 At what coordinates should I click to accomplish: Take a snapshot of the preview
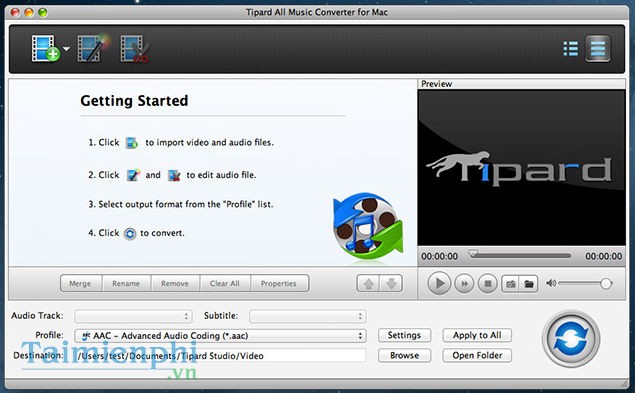point(511,284)
